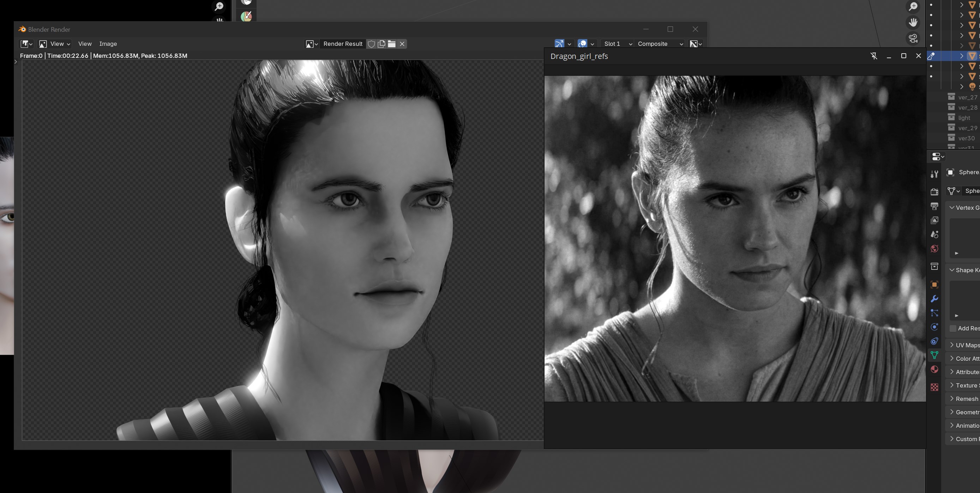Enable the Add Rest Position checkbox
This screenshot has width=980, height=493.
click(x=953, y=328)
